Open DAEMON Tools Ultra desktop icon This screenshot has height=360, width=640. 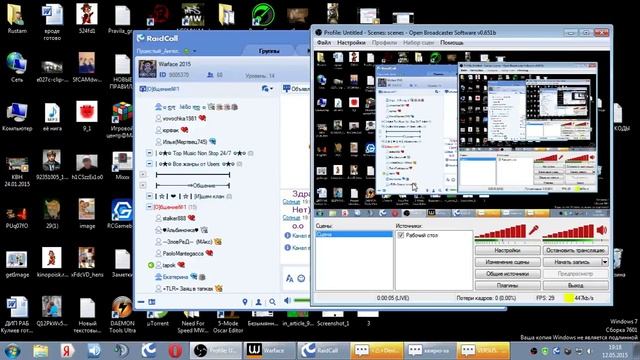[x=122, y=315]
